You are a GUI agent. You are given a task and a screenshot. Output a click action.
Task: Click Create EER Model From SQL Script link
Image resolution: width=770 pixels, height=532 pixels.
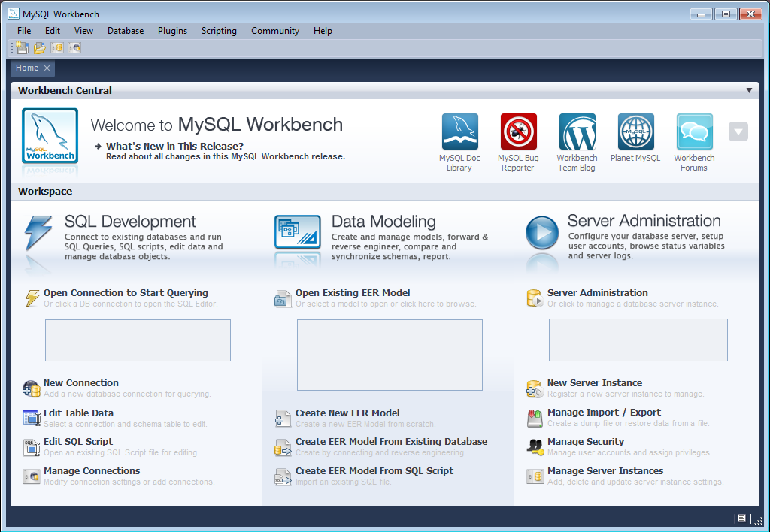click(374, 470)
